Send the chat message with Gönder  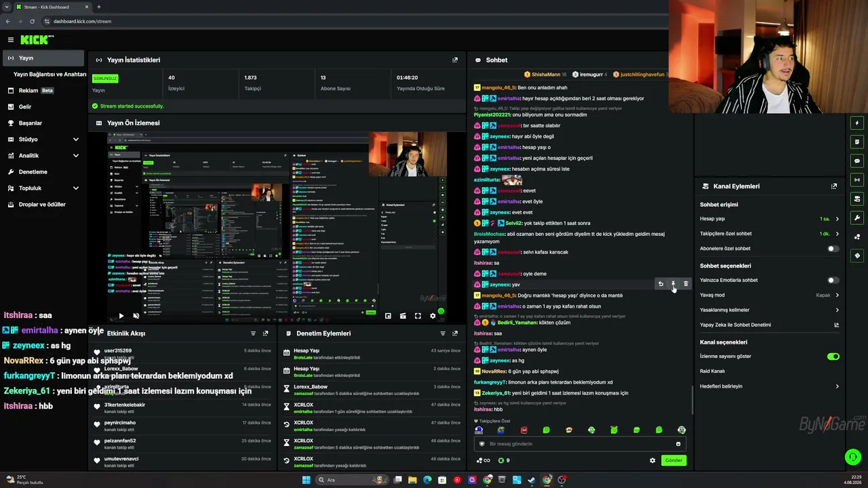pos(673,460)
